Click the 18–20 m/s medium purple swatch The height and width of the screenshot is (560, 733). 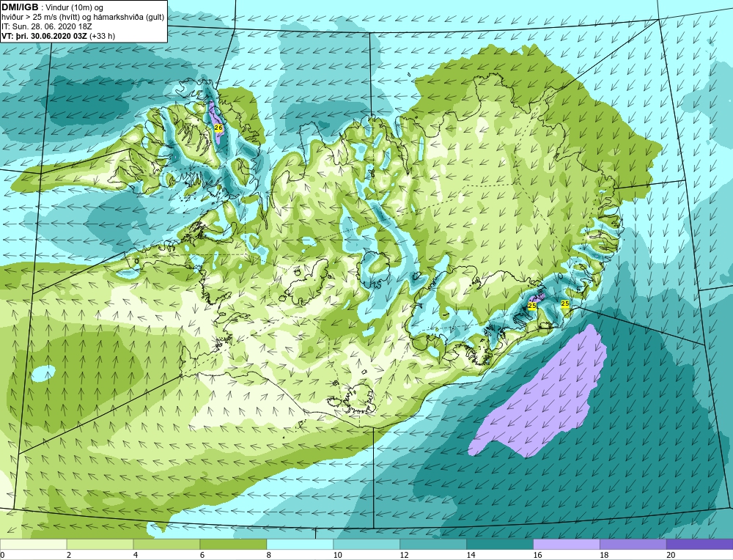[x=633, y=544]
